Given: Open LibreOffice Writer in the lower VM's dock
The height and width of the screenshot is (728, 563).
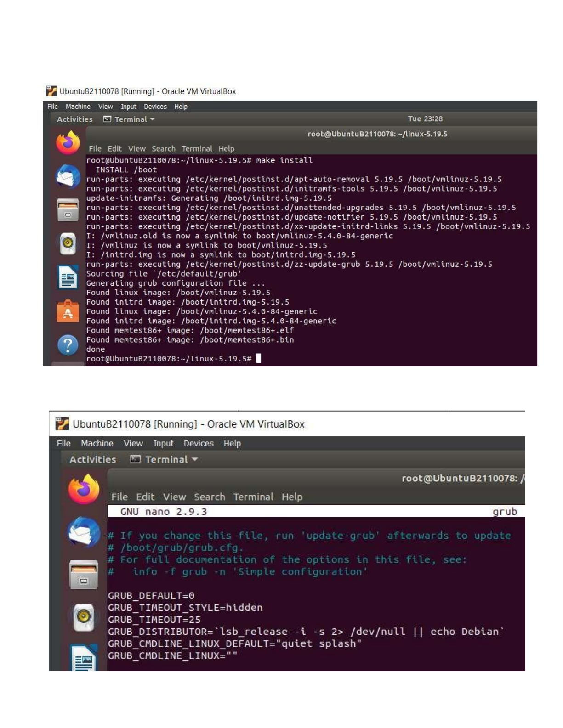Looking at the screenshot, I should [84, 658].
